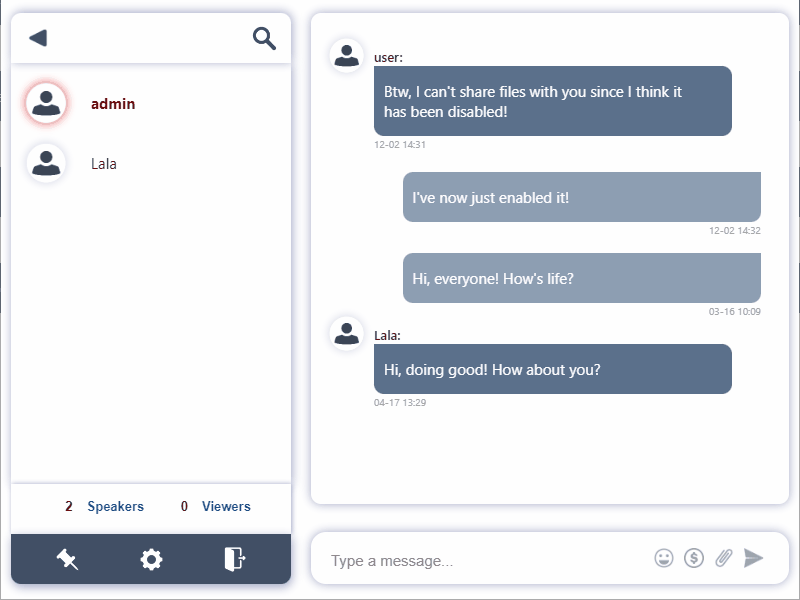The image size is (800, 600).
Task: Select admin avatar in user list
Action: click(x=46, y=103)
